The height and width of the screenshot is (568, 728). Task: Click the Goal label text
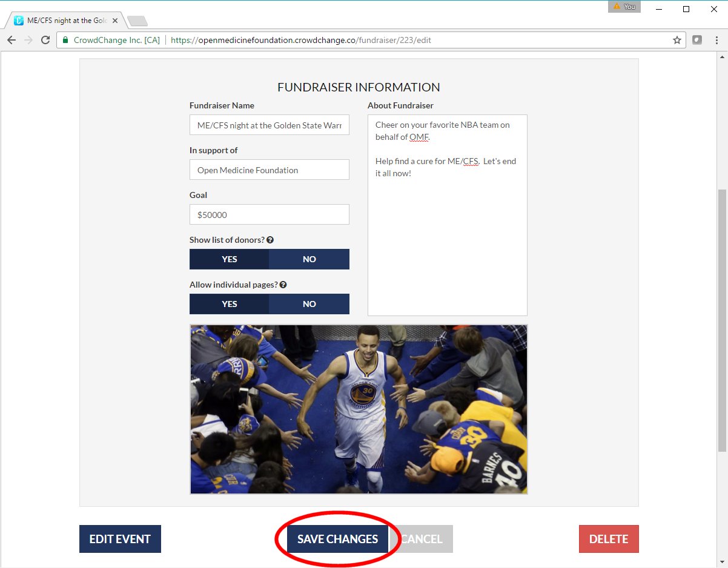point(198,195)
